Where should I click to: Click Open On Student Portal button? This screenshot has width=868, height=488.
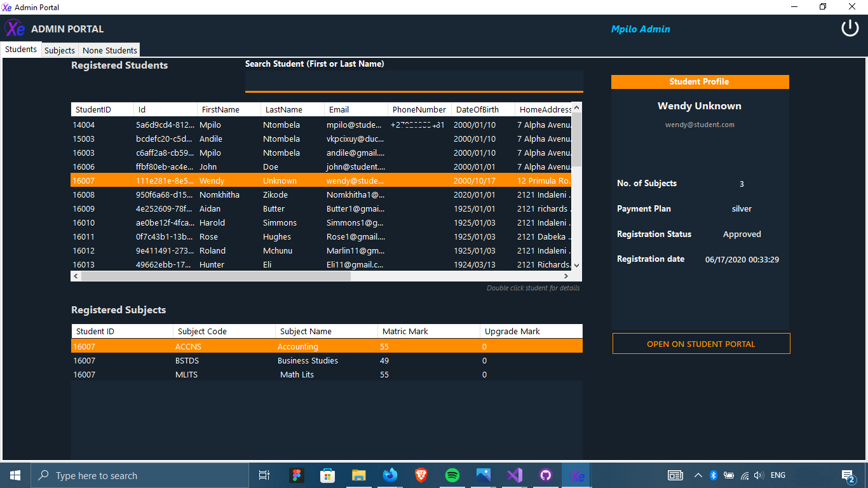(x=701, y=344)
